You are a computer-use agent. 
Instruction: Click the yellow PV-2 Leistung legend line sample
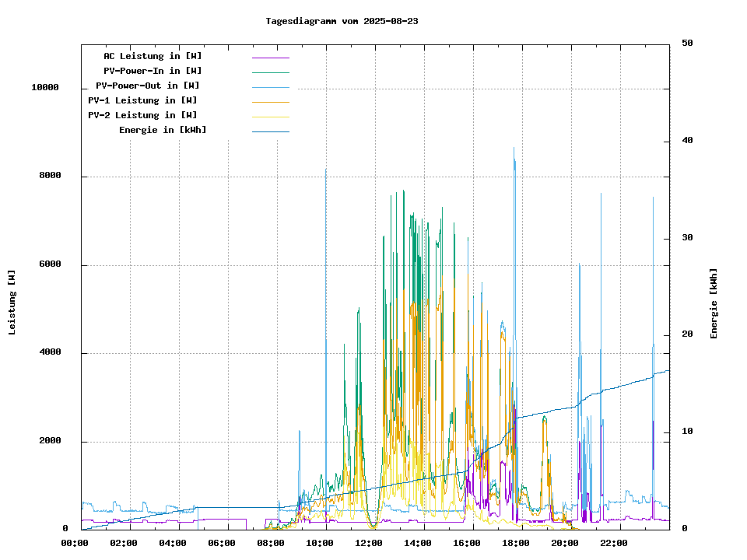[270, 116]
